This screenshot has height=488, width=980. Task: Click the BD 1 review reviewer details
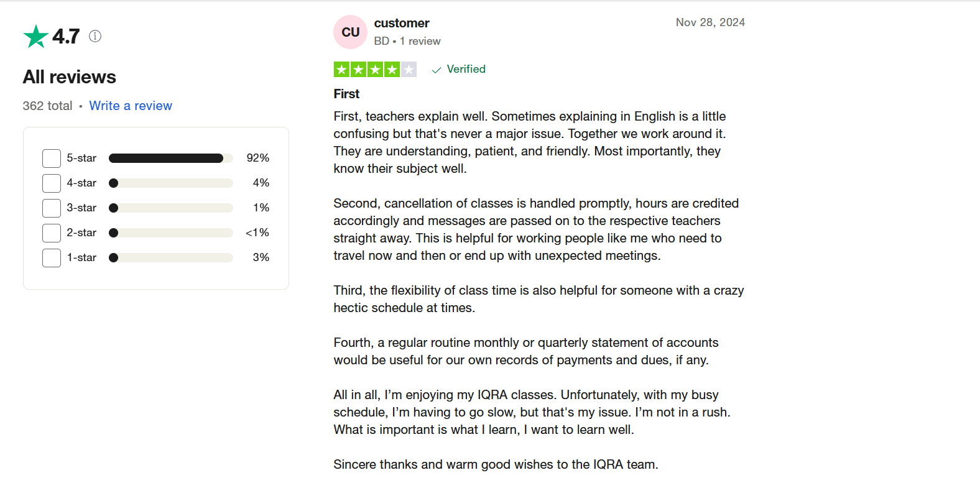(407, 41)
